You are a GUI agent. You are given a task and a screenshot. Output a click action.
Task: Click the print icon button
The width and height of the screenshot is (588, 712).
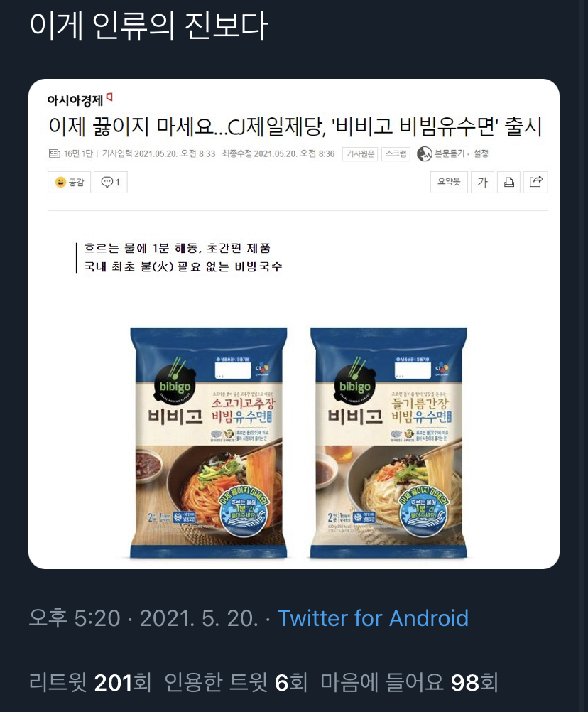(x=509, y=182)
